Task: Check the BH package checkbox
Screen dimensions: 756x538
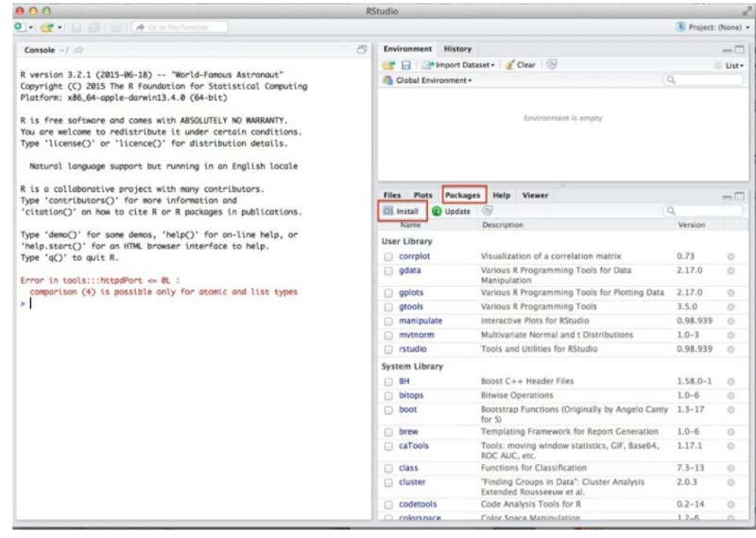Action: 388,382
